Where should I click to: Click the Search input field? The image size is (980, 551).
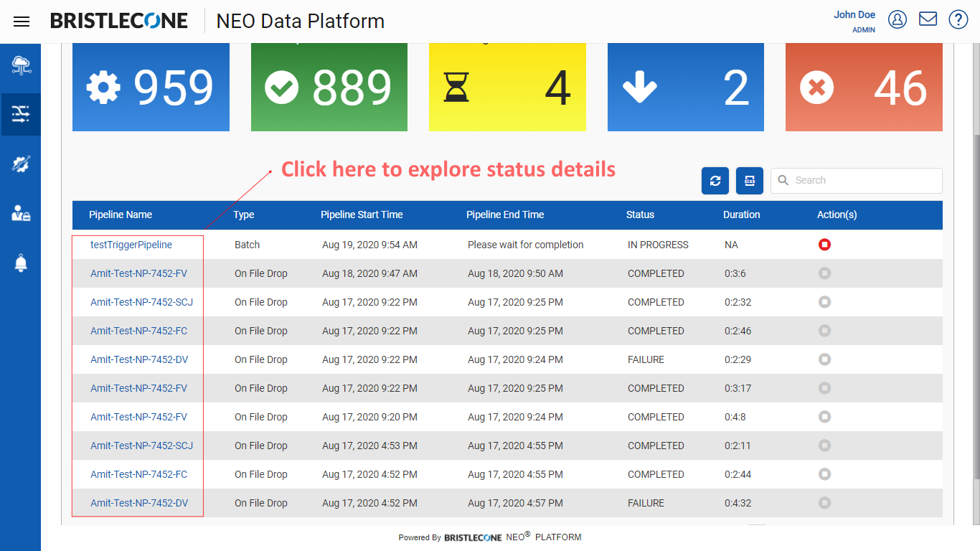tap(857, 181)
